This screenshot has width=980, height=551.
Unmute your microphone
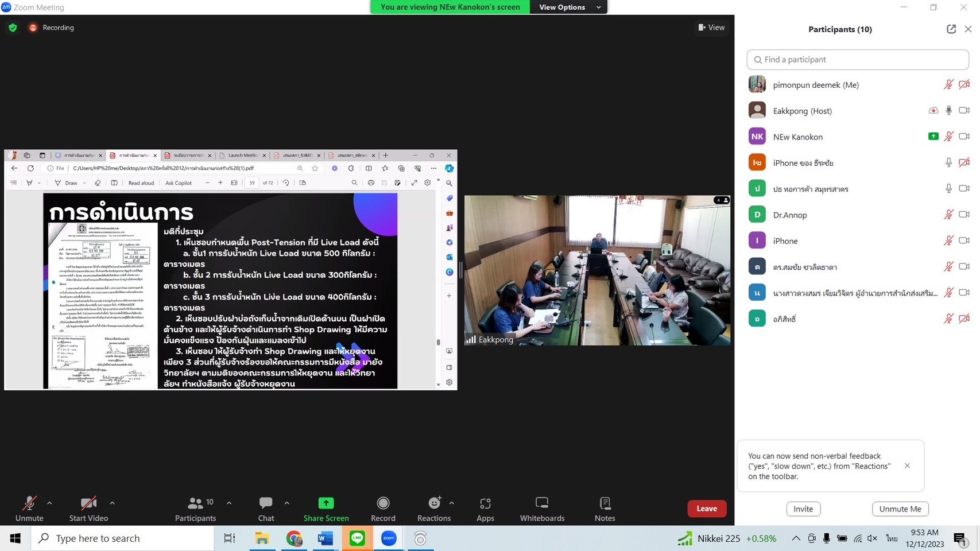point(29,509)
